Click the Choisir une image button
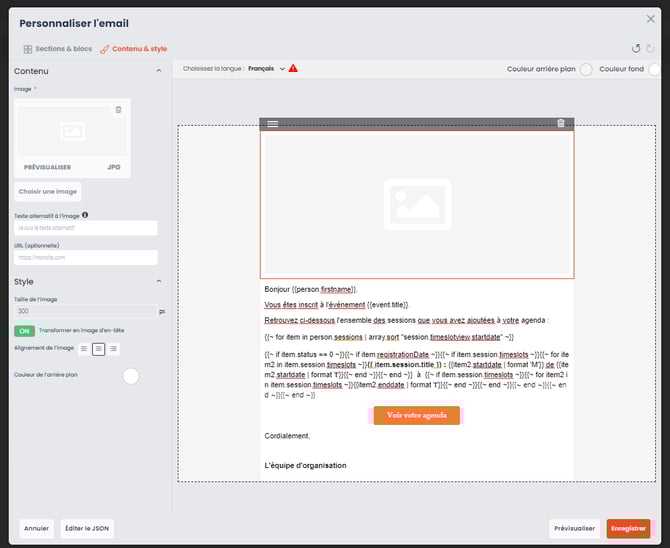This screenshot has height=548, width=670. (x=48, y=191)
